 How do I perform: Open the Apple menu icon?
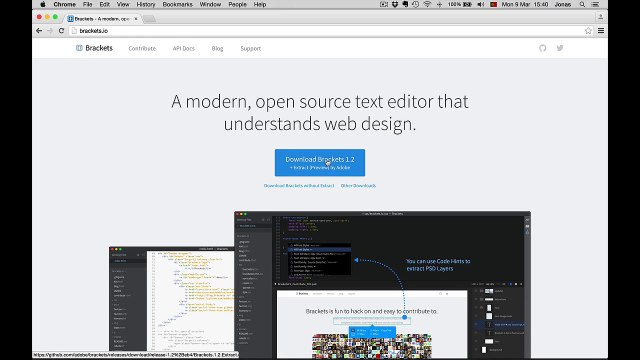43,4
